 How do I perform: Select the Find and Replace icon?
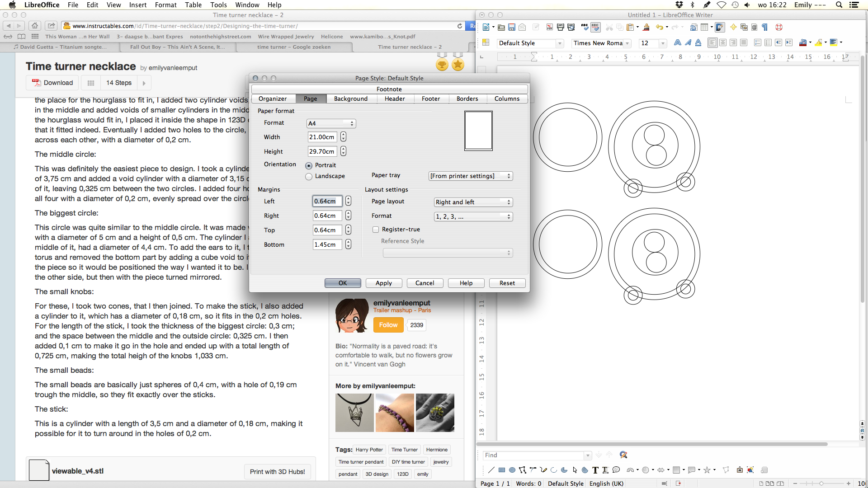click(623, 454)
